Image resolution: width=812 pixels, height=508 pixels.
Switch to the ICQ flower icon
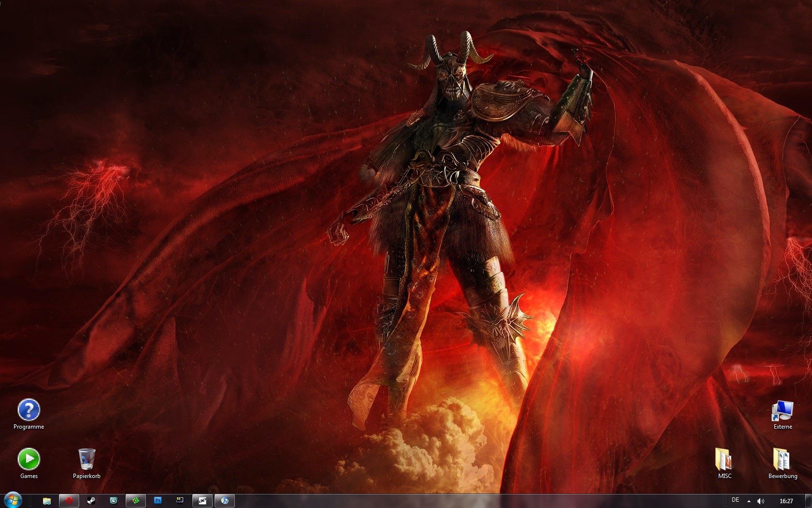(x=135, y=501)
